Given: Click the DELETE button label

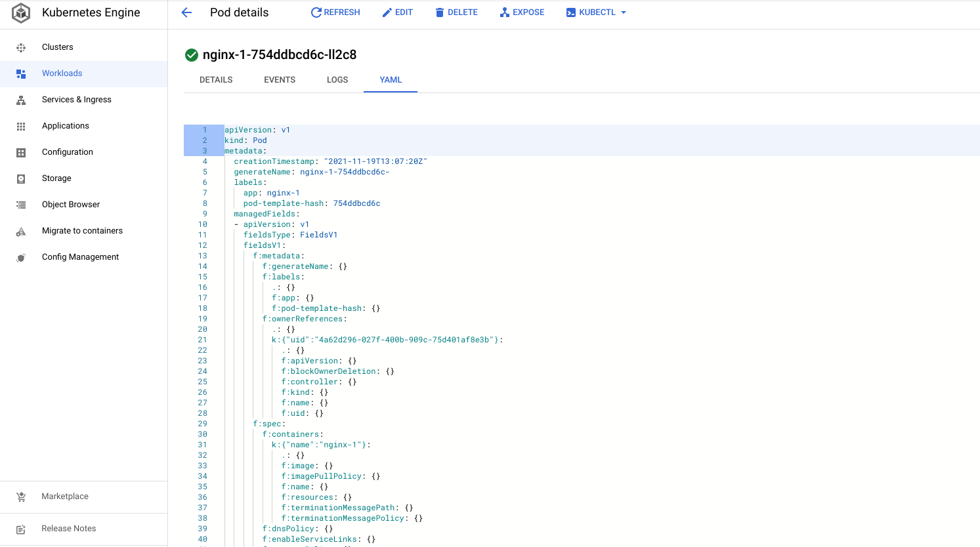Looking at the screenshot, I should (x=463, y=12).
